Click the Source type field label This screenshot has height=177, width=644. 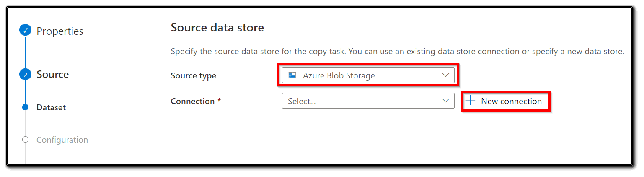point(194,76)
